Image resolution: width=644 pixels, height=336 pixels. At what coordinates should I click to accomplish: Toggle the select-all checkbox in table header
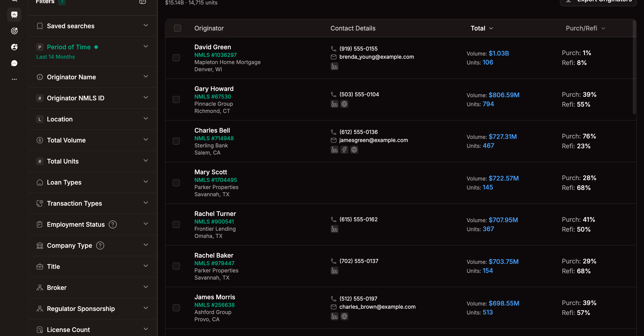[x=178, y=28]
